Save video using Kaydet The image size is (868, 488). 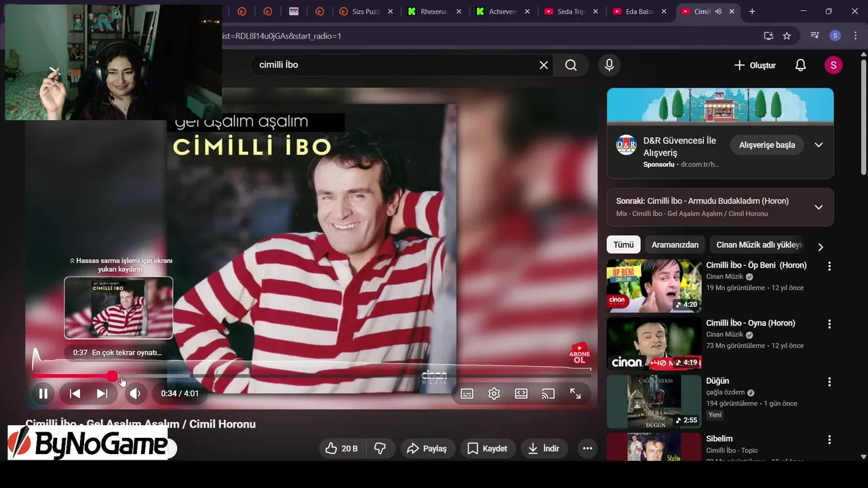click(488, 448)
